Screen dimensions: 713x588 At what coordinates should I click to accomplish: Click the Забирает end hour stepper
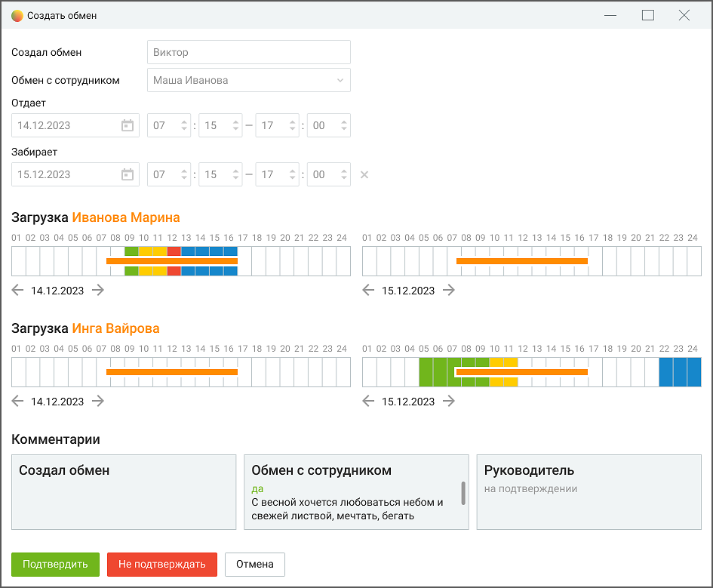pos(293,174)
